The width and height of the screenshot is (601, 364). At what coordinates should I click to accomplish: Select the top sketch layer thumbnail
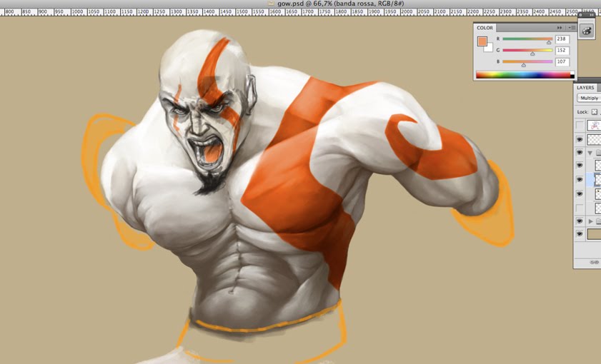click(x=594, y=125)
